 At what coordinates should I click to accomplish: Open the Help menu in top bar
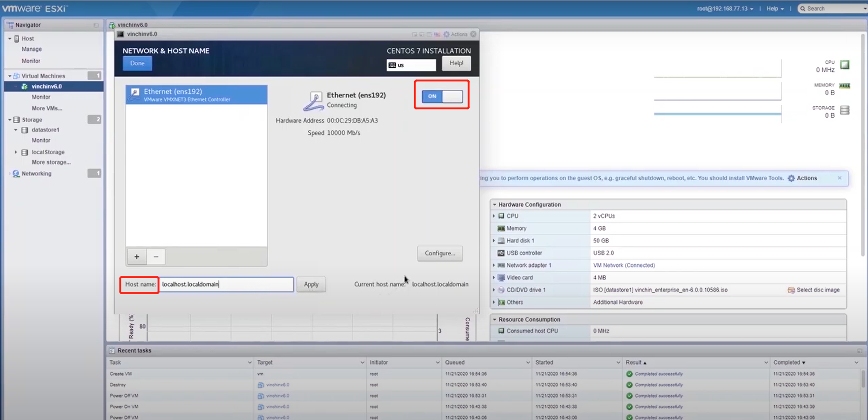click(775, 9)
